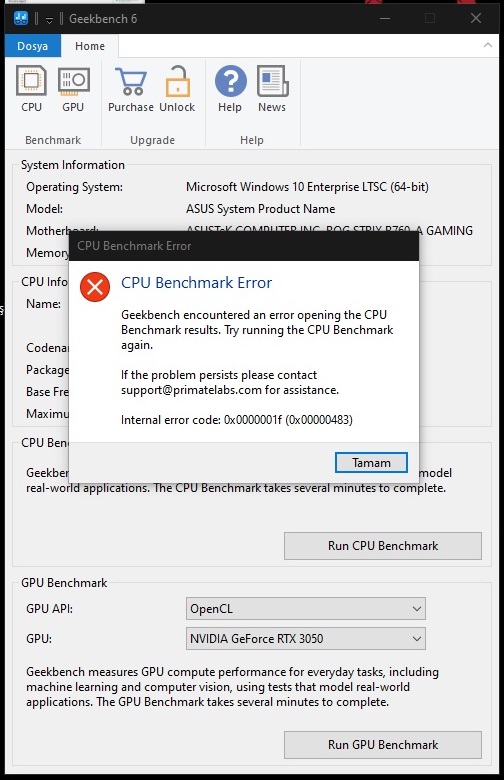504x780 pixels.
Task: Click the CPU Benchmark Error dialog title bar
Action: [244, 246]
